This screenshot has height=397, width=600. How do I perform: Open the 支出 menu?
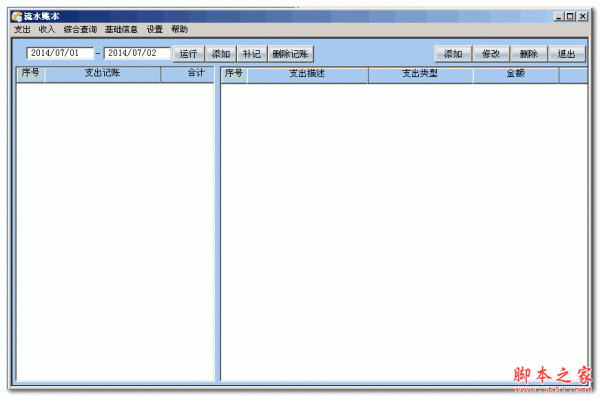point(22,29)
